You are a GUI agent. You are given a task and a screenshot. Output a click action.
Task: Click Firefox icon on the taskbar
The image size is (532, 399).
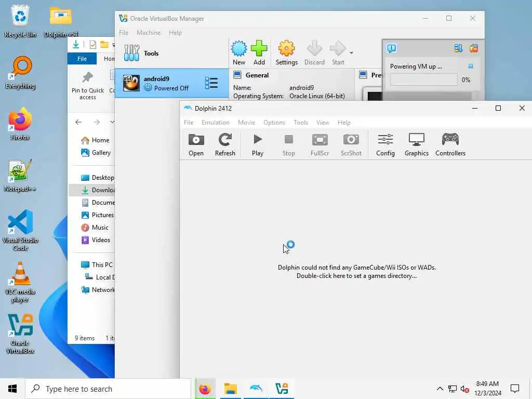pos(205,389)
